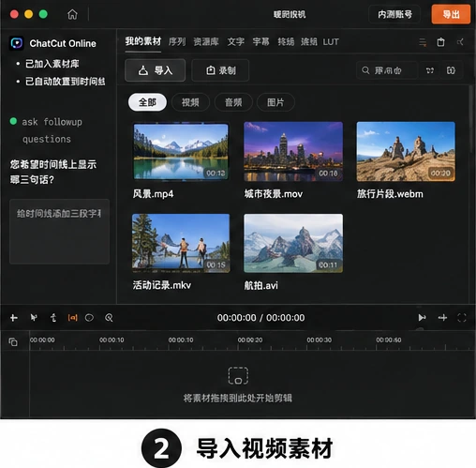Open the 文字 tab
This screenshot has height=468, width=476.
[x=235, y=41]
